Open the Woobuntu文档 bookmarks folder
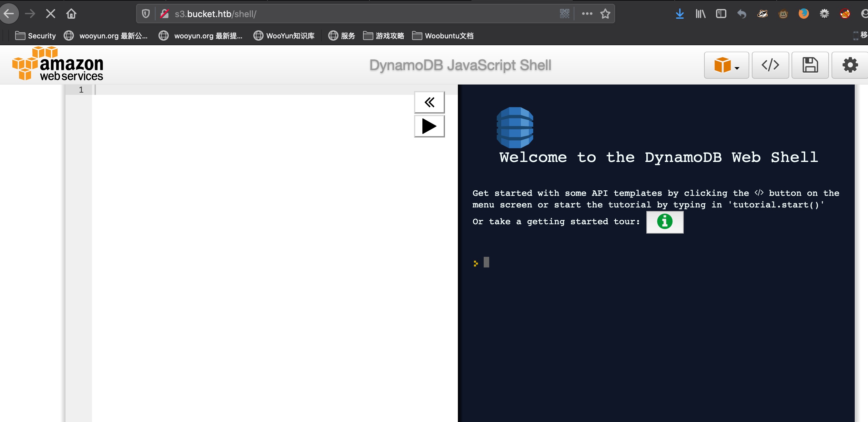The image size is (868, 422). (443, 36)
